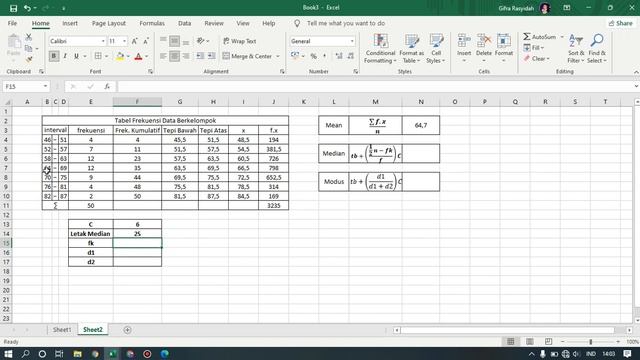Increase decimal places

(339, 56)
